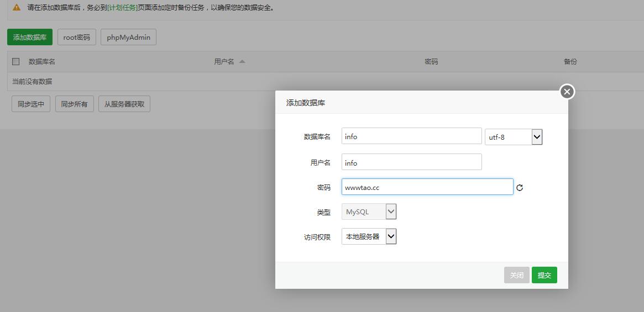
Task: Sort by 用户名 column arrow
Action: click(242, 62)
